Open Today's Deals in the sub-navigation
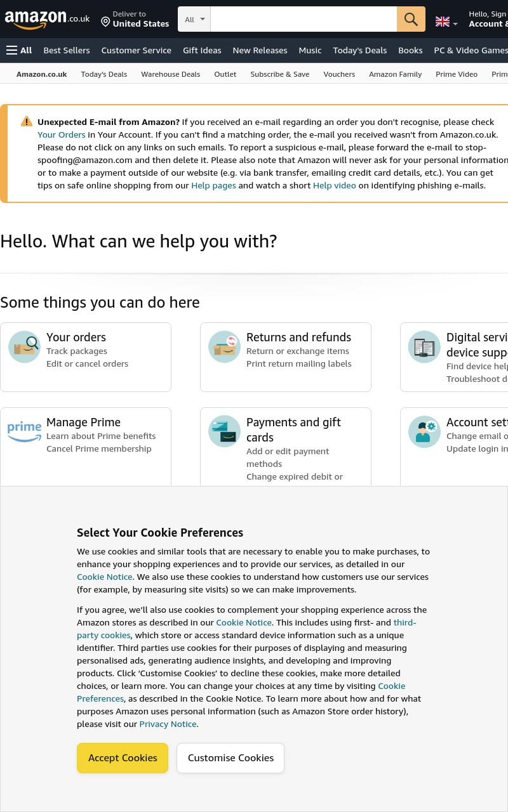Viewport: 508px width, 812px height. pos(104,74)
